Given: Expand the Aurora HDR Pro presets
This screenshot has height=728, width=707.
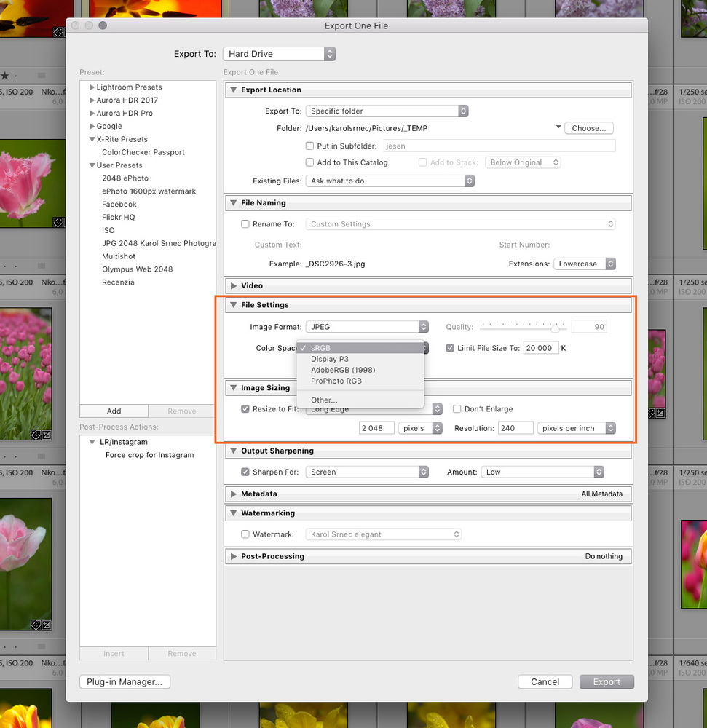Looking at the screenshot, I should pyautogui.click(x=92, y=114).
